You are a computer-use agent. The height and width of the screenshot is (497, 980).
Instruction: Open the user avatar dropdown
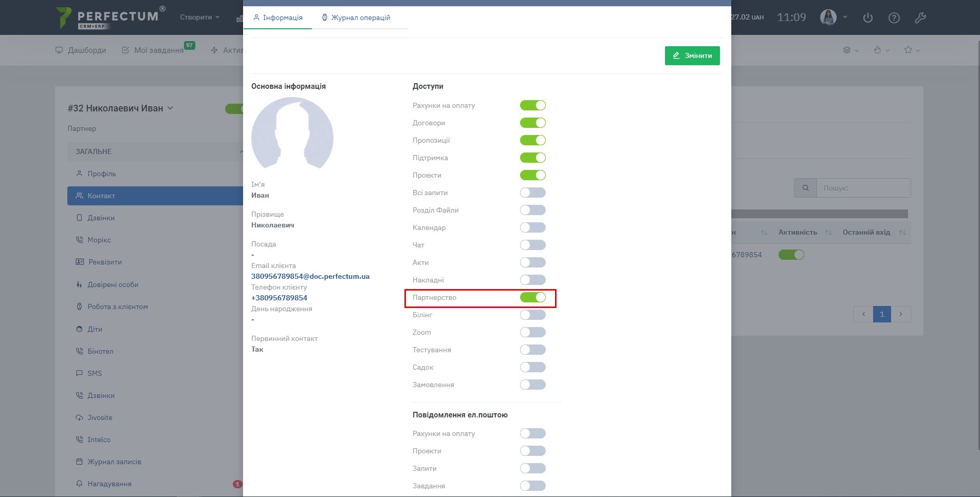[x=834, y=17]
